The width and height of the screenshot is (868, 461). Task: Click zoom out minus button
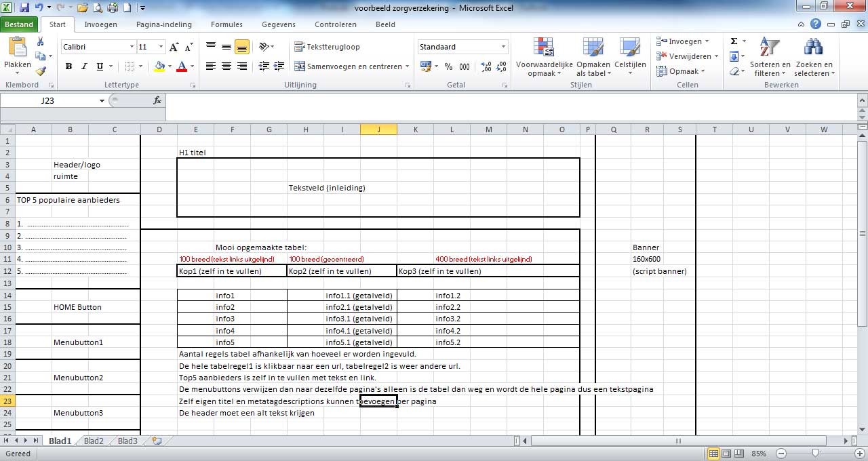click(781, 454)
